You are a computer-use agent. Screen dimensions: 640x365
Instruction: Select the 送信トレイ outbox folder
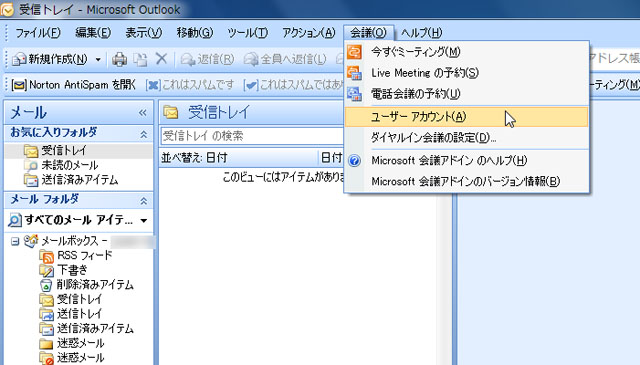(79, 314)
